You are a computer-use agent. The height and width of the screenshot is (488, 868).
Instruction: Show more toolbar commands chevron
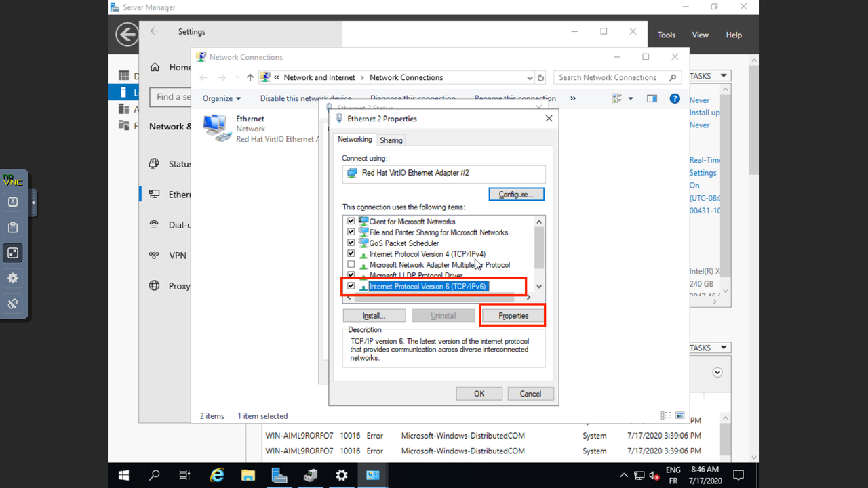point(573,98)
